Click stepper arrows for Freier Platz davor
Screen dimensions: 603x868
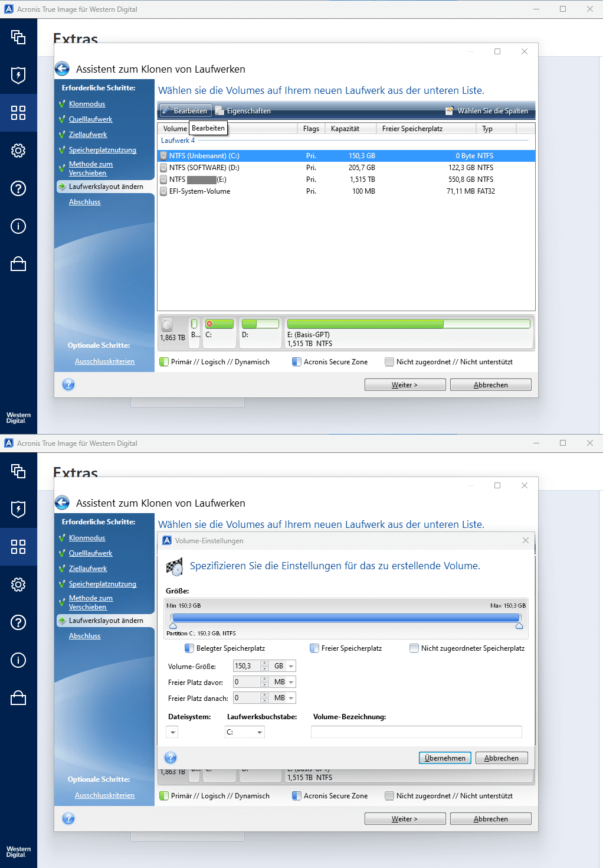pyautogui.click(x=265, y=682)
